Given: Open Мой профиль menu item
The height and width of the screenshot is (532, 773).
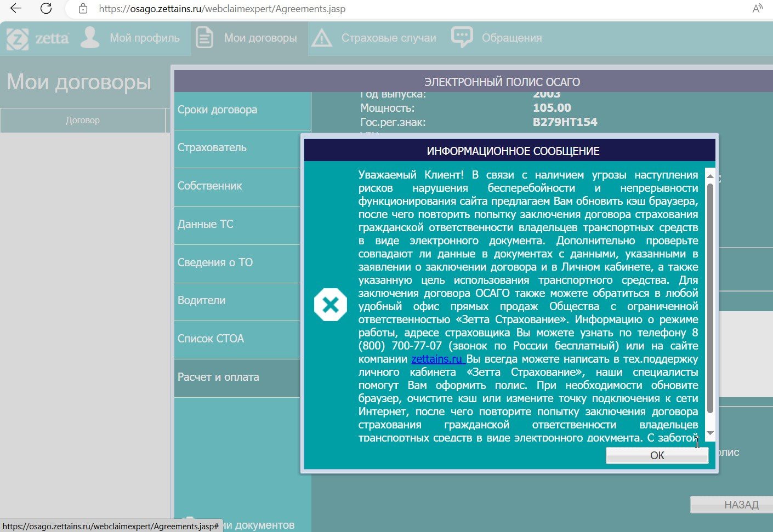Looking at the screenshot, I should pos(145,38).
